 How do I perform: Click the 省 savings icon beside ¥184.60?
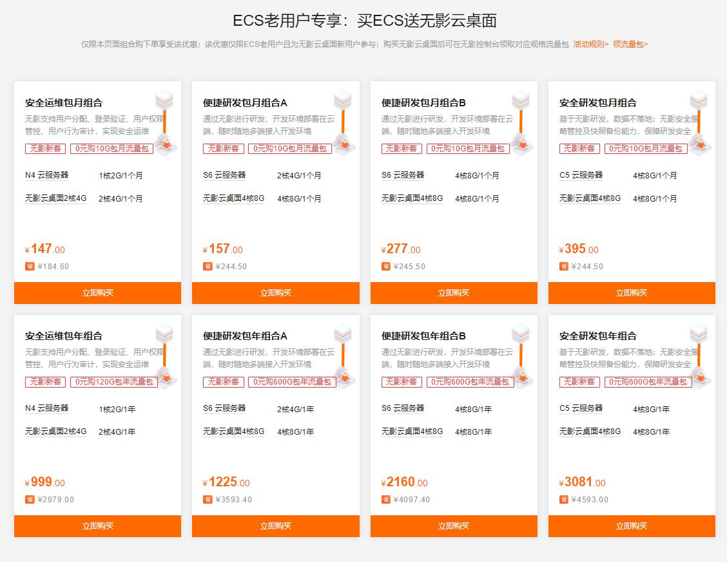[x=30, y=267]
